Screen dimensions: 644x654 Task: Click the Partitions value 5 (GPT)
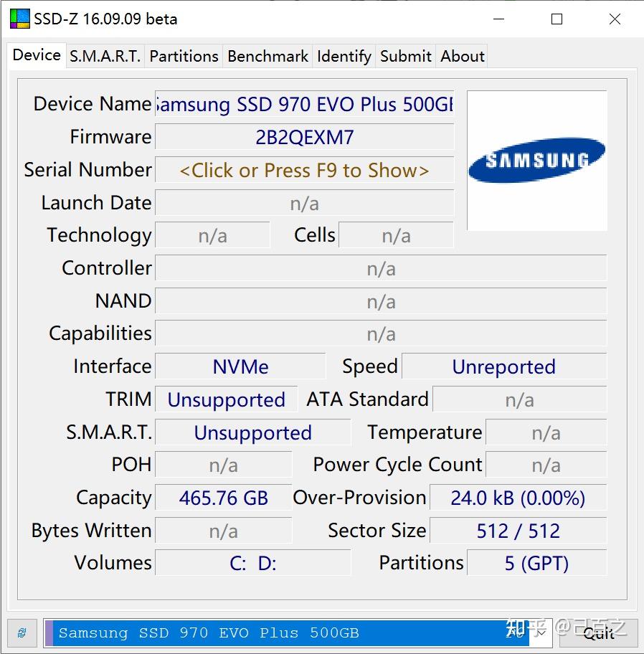pos(537,563)
